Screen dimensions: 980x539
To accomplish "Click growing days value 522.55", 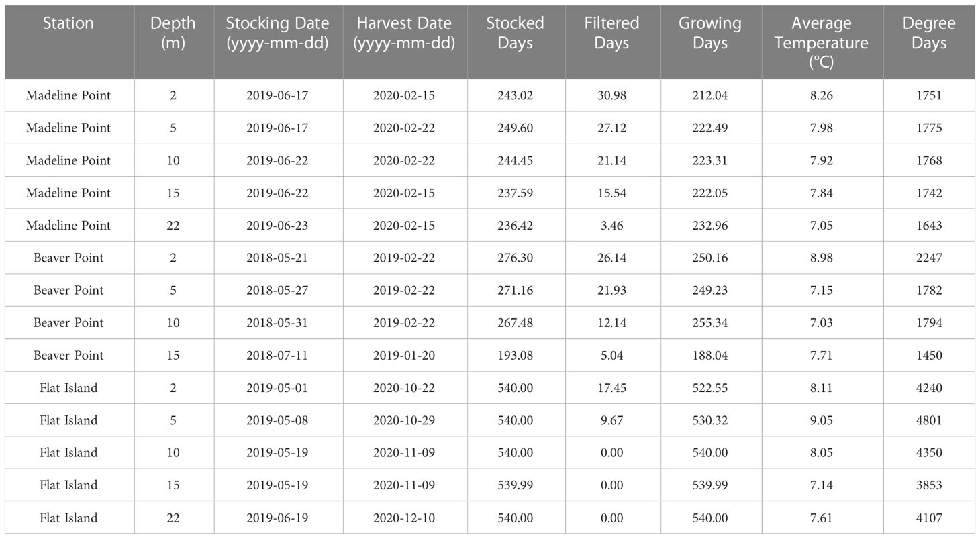I will 710,388.
